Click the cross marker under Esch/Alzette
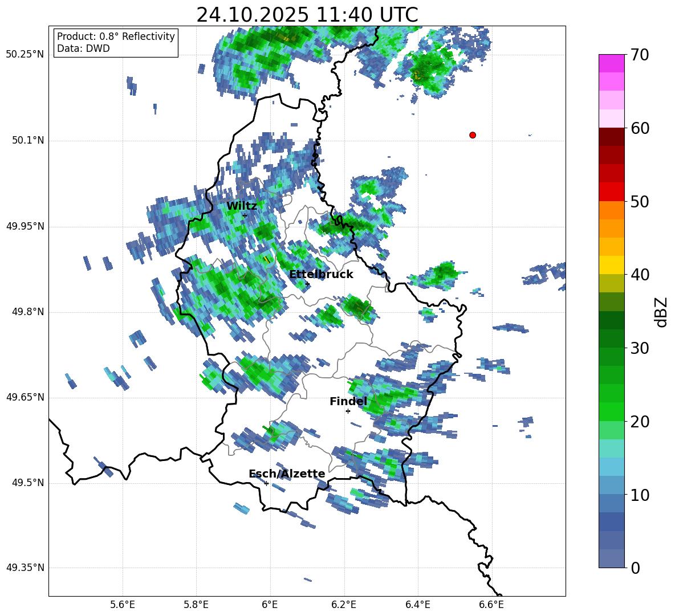Screen dimensions: 675x616 (266, 483)
